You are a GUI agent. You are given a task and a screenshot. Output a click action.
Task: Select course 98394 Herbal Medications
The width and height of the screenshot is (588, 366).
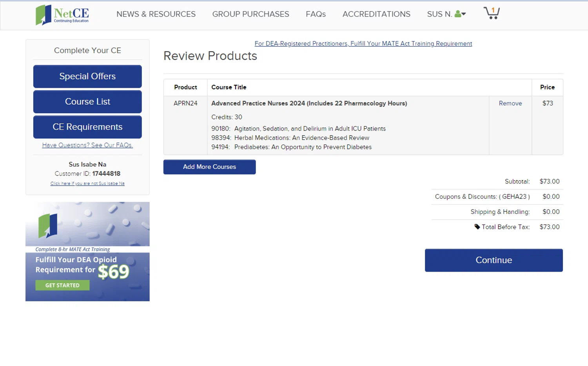(290, 138)
